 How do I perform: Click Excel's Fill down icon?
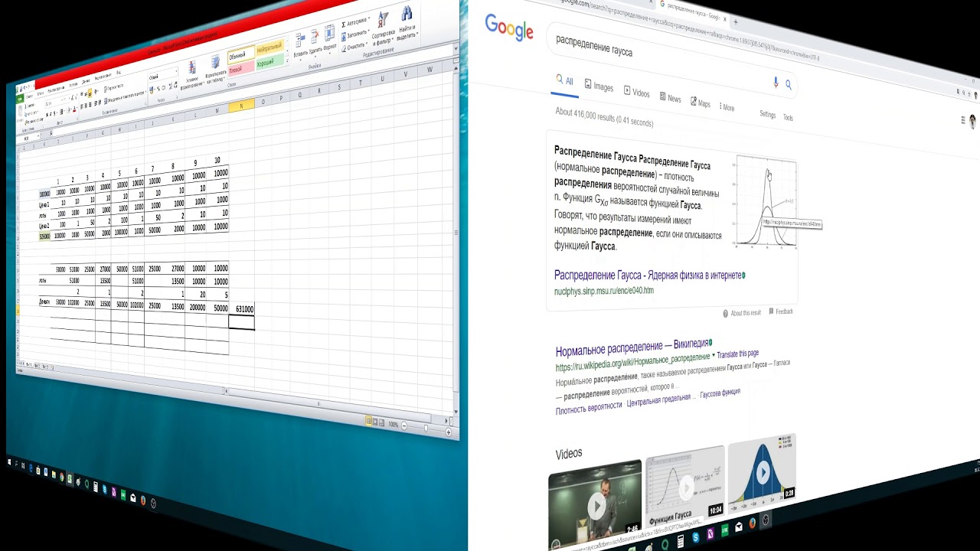tap(344, 37)
